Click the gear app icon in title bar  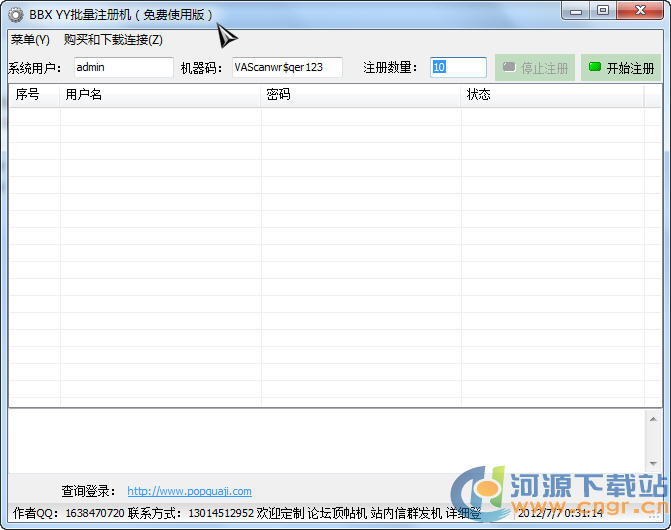coord(15,14)
